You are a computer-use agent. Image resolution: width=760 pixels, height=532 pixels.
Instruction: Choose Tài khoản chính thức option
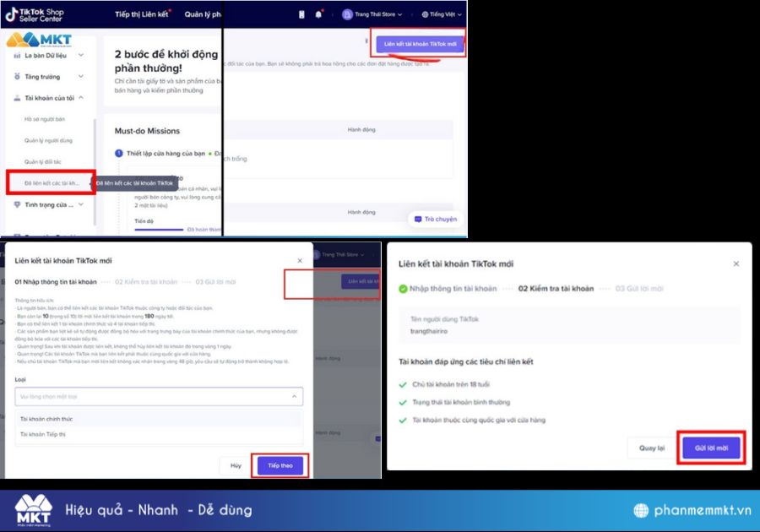coord(159,419)
